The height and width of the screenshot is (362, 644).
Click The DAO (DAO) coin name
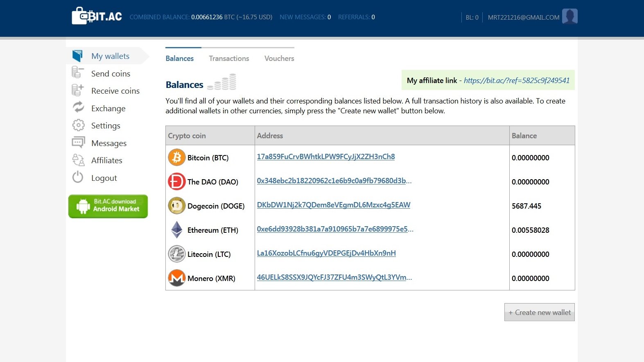point(213,182)
